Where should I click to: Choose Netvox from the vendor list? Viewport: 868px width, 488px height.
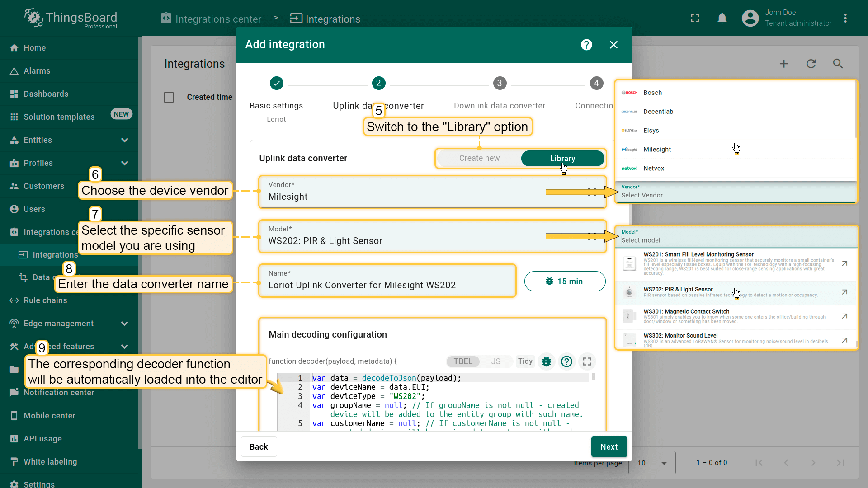click(x=654, y=169)
